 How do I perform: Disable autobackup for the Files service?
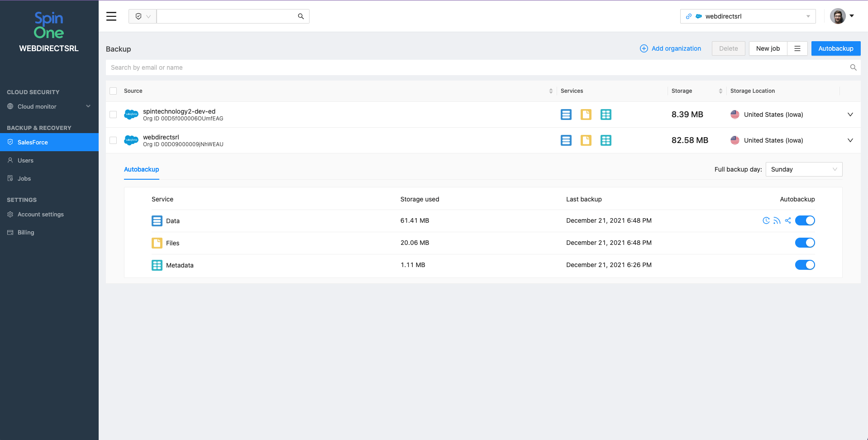(805, 243)
